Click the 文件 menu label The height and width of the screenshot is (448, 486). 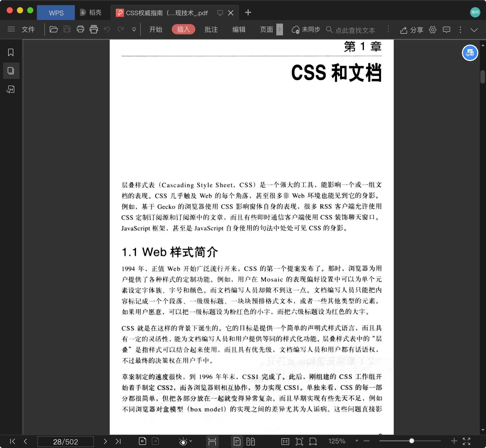[28, 29]
